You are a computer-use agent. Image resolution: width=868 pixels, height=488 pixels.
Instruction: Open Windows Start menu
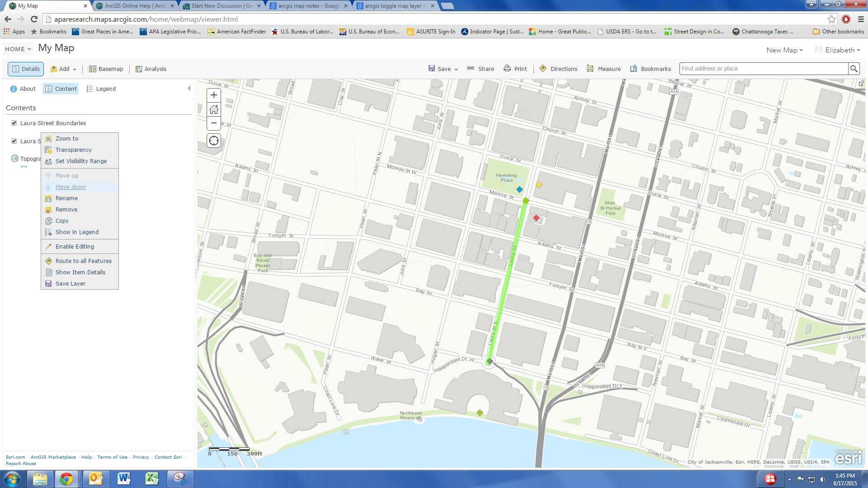[x=12, y=479]
